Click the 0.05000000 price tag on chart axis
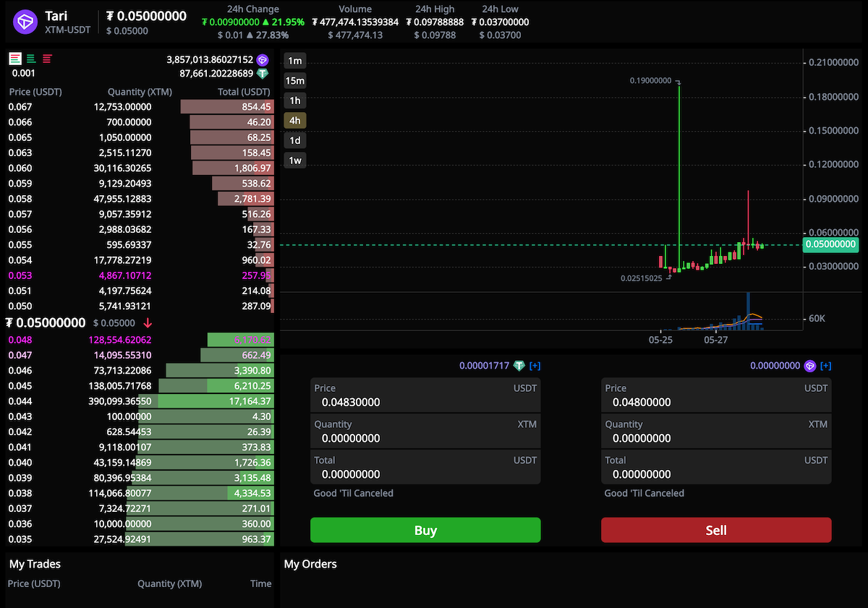 tap(830, 244)
